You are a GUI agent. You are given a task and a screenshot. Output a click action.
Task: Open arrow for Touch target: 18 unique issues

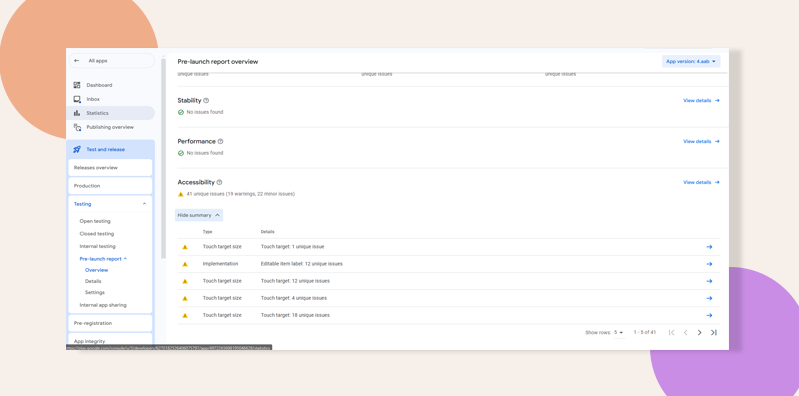709,315
